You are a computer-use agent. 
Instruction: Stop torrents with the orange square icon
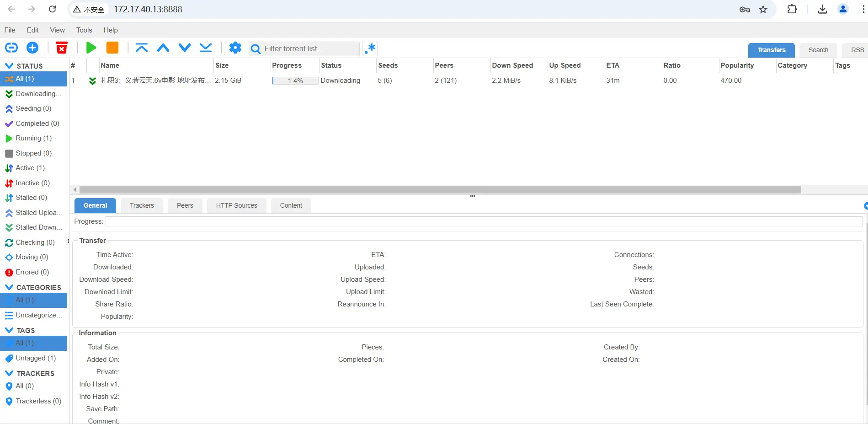(112, 48)
